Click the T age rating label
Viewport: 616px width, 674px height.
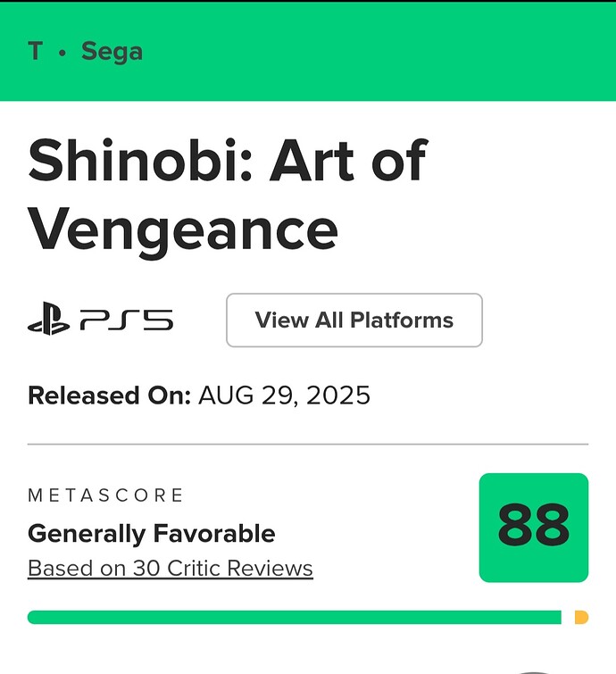[36, 51]
